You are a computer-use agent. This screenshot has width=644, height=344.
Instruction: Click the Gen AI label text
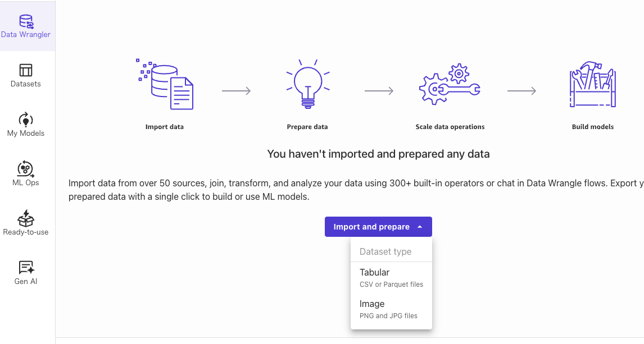25,281
